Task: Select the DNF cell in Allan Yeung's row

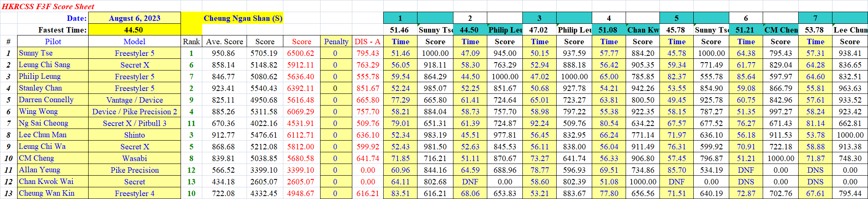Action: pos(746,170)
